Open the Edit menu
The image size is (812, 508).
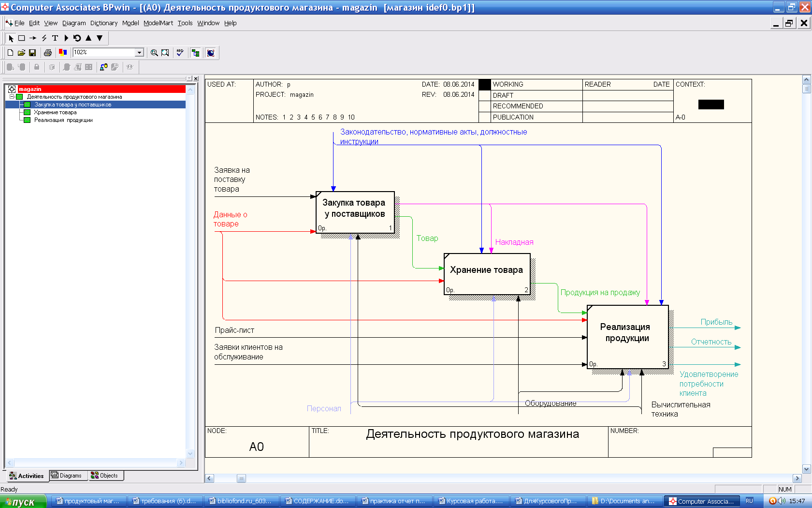34,23
